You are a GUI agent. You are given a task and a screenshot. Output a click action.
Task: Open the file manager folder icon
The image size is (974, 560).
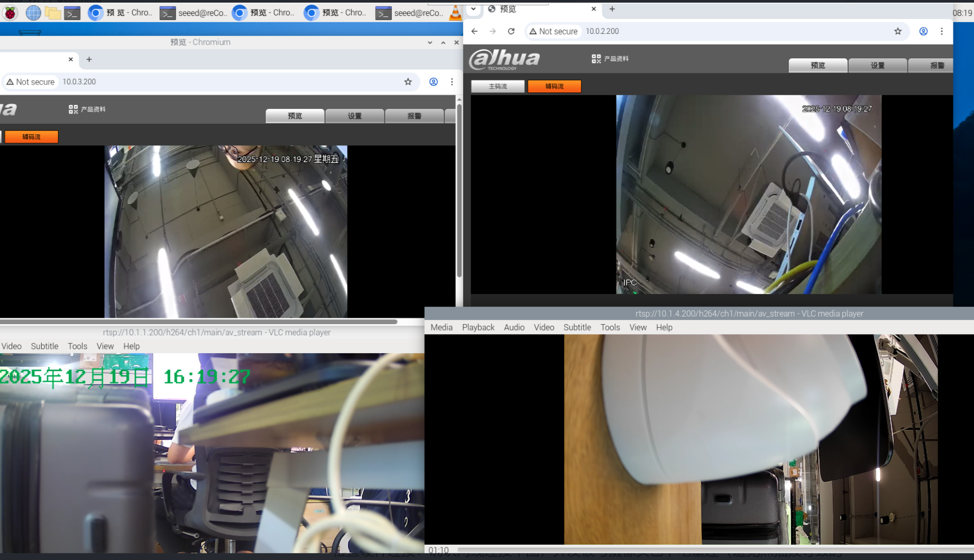coord(53,12)
